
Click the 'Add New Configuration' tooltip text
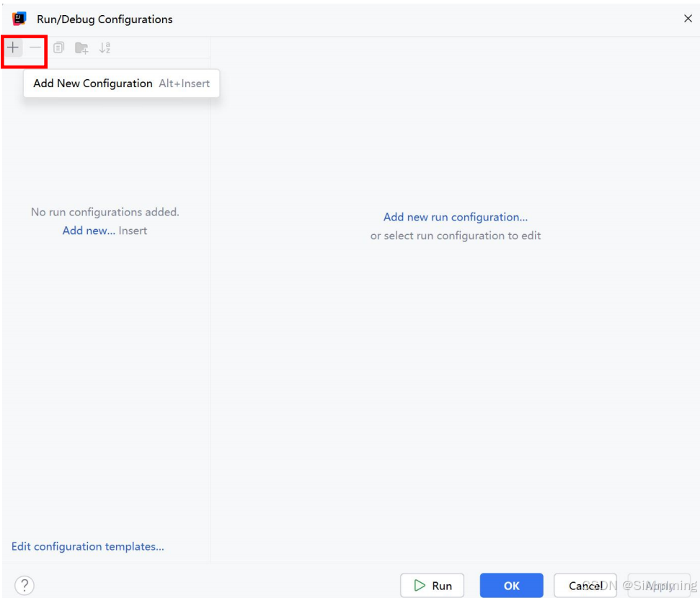coord(93,84)
